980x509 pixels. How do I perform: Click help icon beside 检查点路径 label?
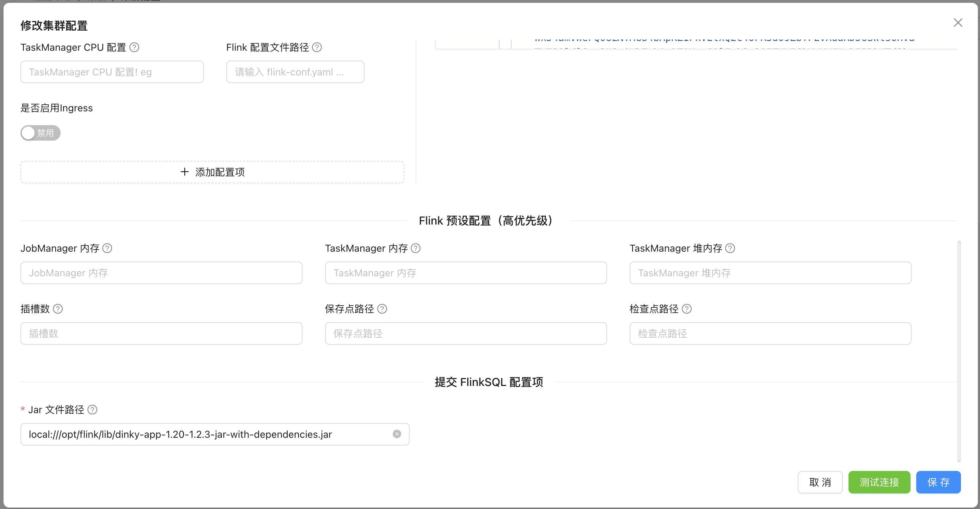[687, 309]
